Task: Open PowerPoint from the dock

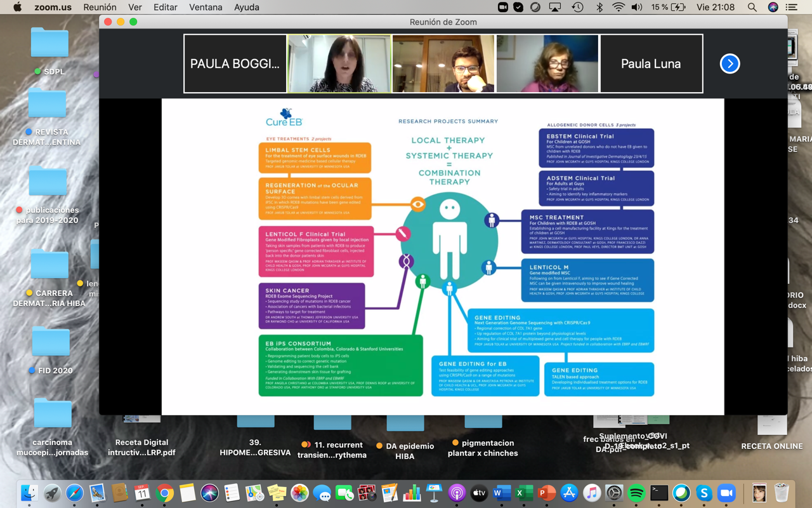Action: point(546,493)
